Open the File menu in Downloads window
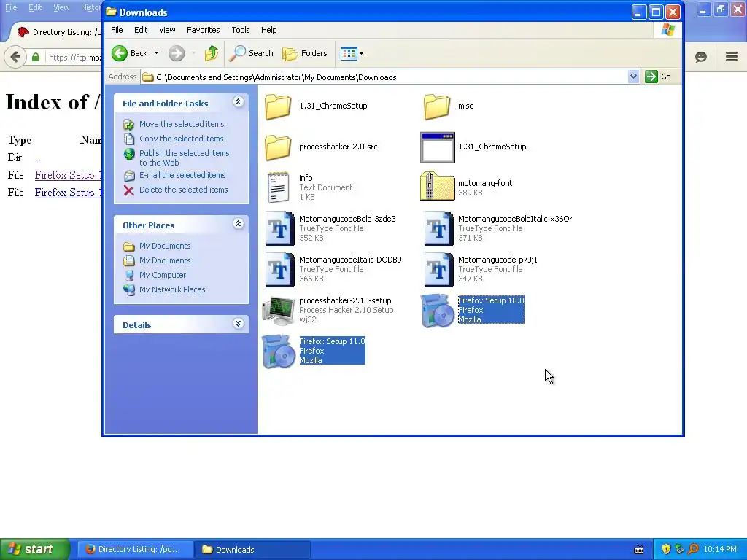747x560 pixels. click(117, 30)
